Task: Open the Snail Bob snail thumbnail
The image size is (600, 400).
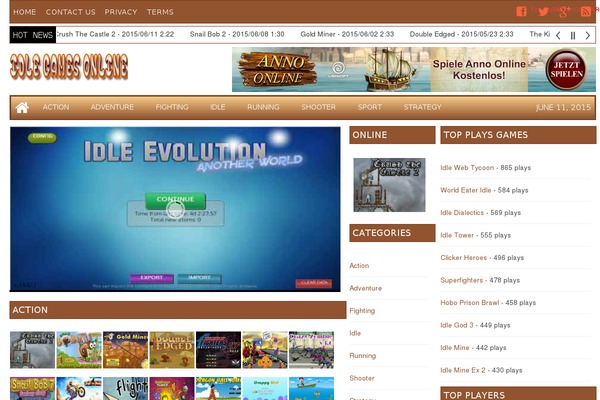Action: pos(79,350)
